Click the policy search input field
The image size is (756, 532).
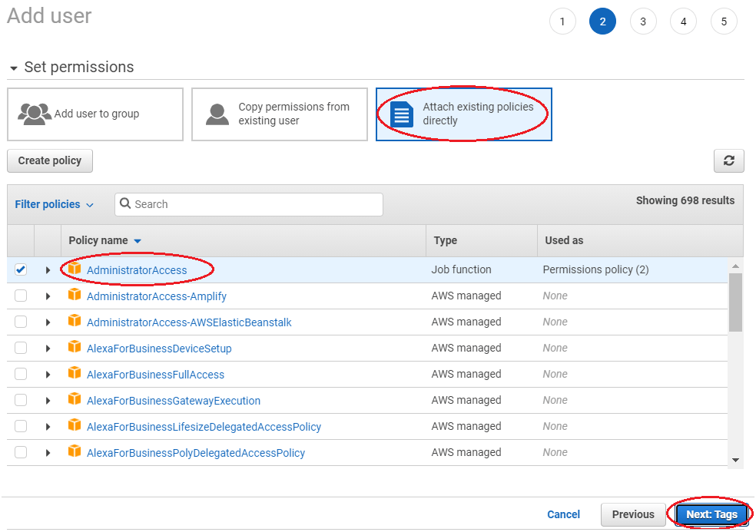coord(249,204)
